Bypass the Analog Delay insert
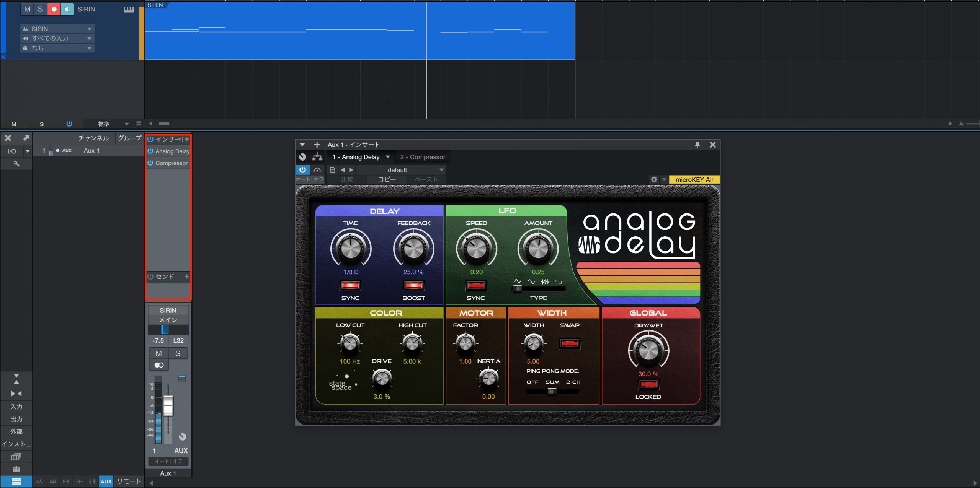Viewport: 980px width, 488px height. pyautogui.click(x=150, y=151)
